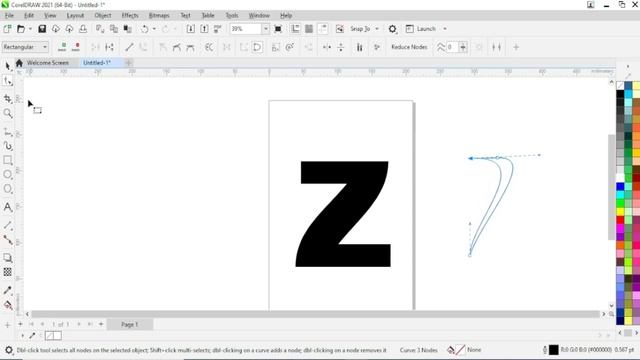The image size is (640, 360).
Task: Click the curve smoothness value field
Action: point(452,47)
